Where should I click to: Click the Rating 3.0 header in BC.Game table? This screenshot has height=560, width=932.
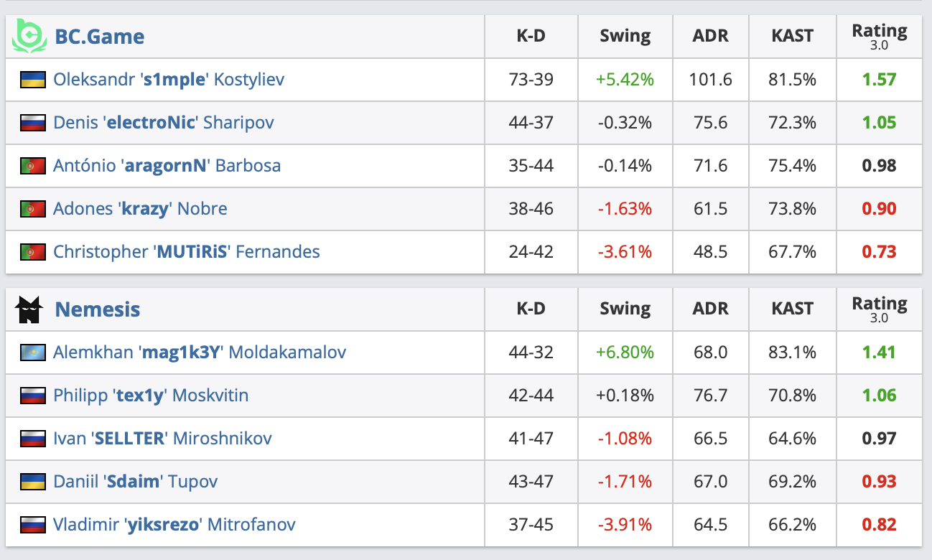click(x=879, y=36)
